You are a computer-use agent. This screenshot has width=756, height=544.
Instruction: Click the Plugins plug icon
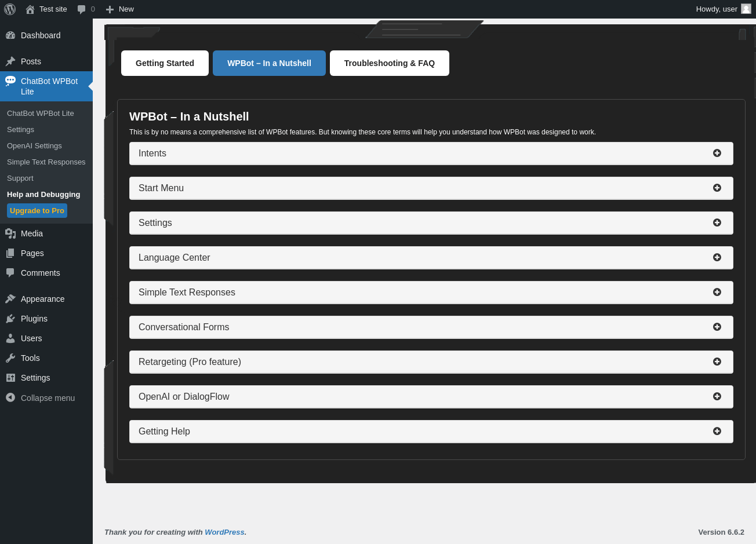tap(10, 319)
